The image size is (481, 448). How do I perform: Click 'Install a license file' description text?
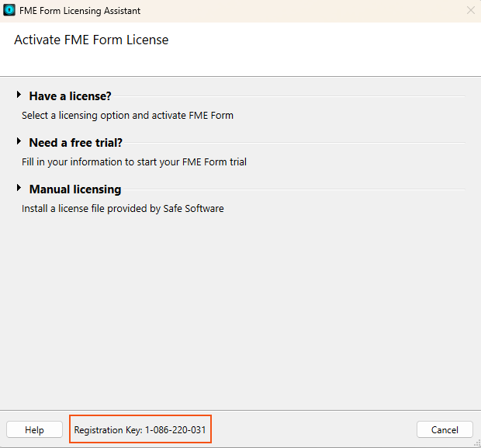tap(123, 209)
